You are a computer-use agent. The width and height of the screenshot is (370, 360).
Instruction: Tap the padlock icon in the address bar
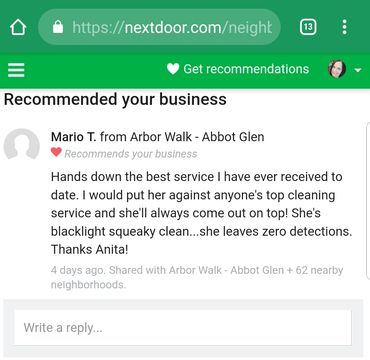pos(58,27)
